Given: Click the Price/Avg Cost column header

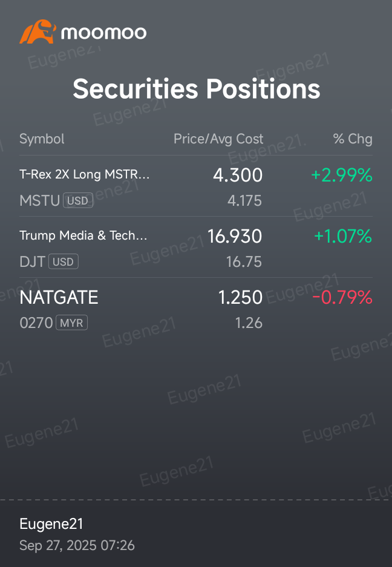Looking at the screenshot, I should 218,139.
